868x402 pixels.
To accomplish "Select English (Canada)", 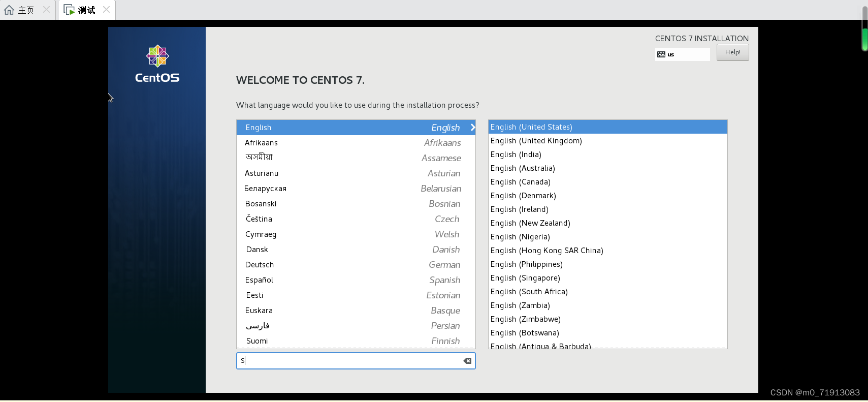I will tap(608, 182).
